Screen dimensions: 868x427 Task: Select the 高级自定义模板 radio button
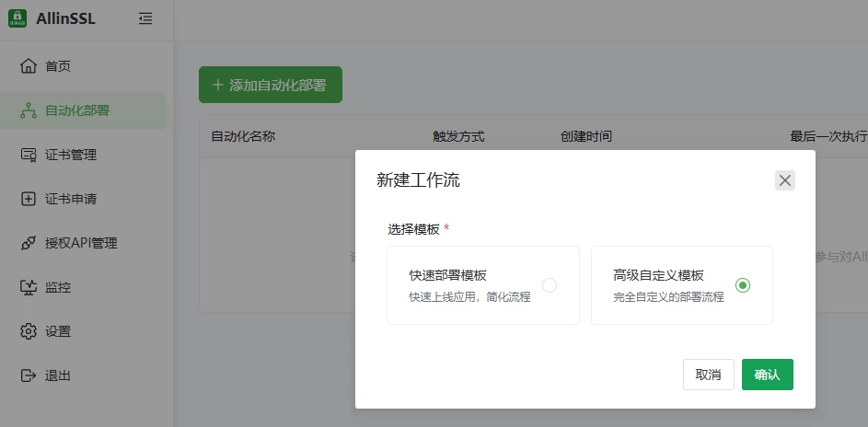coord(742,285)
